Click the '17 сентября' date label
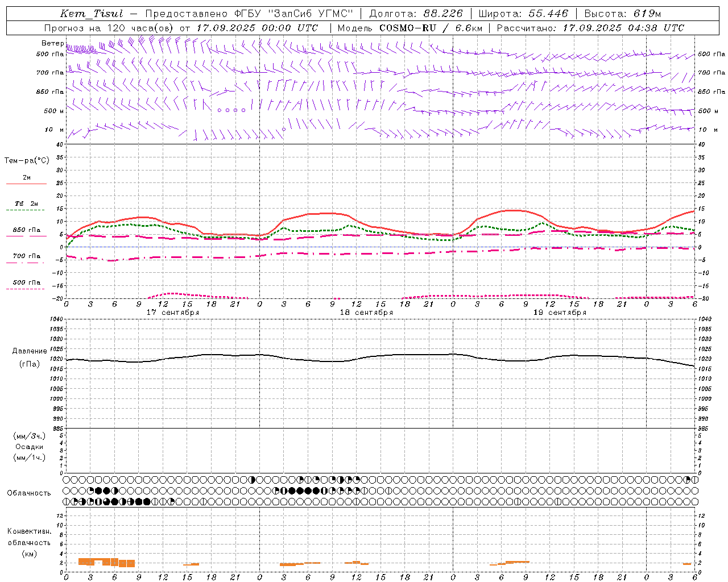The image size is (728, 582). tap(173, 313)
